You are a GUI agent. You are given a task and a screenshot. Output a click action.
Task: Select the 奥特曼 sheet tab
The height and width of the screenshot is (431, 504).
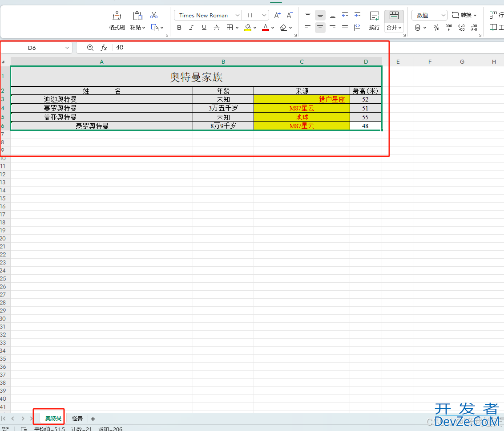tap(53, 419)
